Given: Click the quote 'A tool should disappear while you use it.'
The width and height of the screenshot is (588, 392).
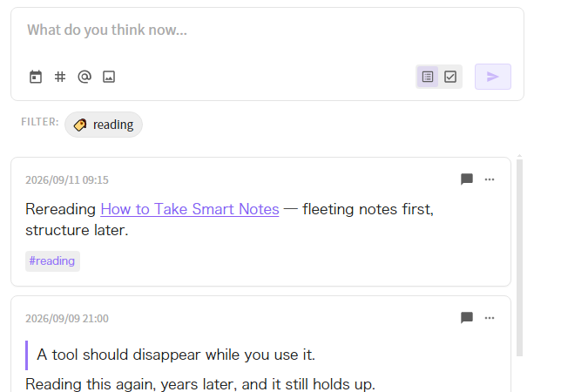Looking at the screenshot, I should click(176, 355).
